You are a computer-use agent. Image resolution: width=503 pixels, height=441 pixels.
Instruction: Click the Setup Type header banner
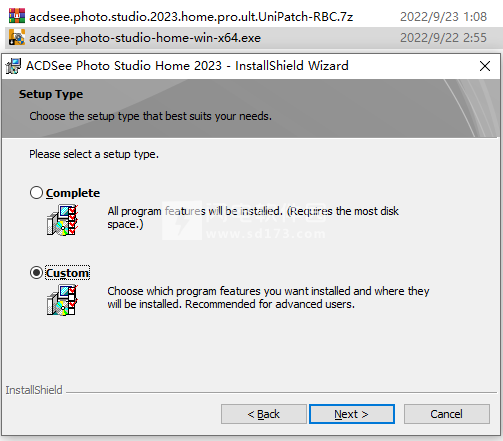pos(251,108)
